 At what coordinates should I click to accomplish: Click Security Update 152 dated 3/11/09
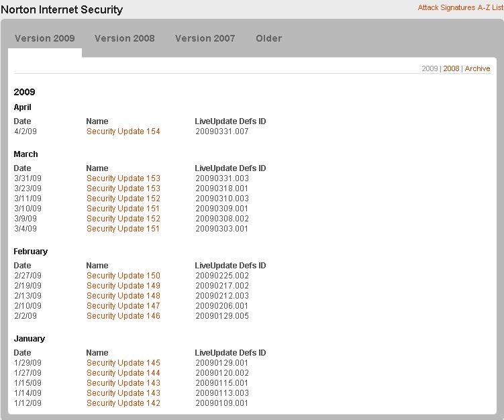[123, 199]
